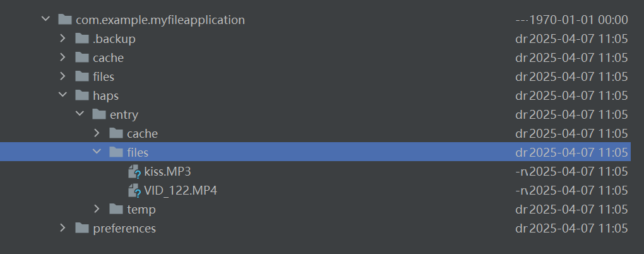Image resolution: width=644 pixels, height=254 pixels.
Task: Select the top-level files folder label
Action: coord(104,77)
